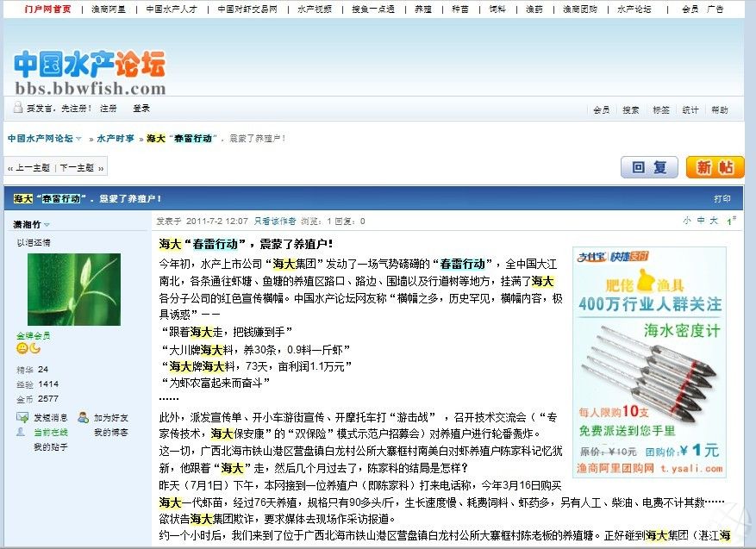This screenshot has height=549, width=756.
Task: Click the crescent moon rank icon
Action: (x=34, y=348)
